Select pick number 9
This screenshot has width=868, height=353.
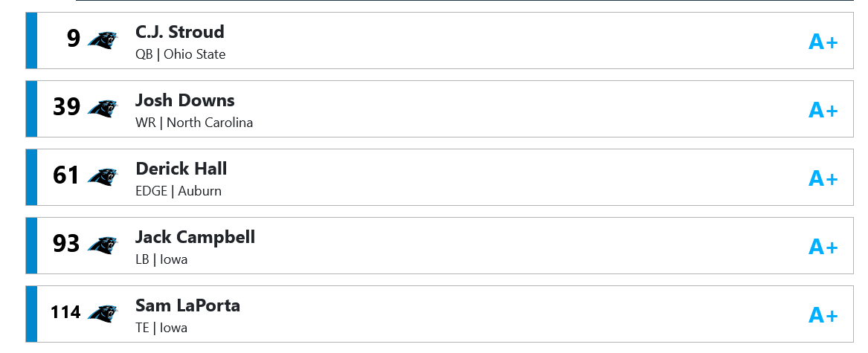(74, 39)
